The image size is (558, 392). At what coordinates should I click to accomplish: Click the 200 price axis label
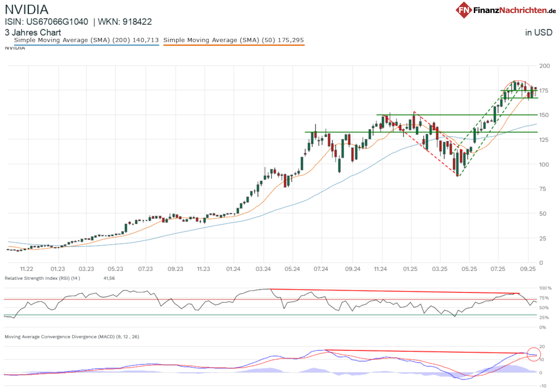pyautogui.click(x=544, y=66)
